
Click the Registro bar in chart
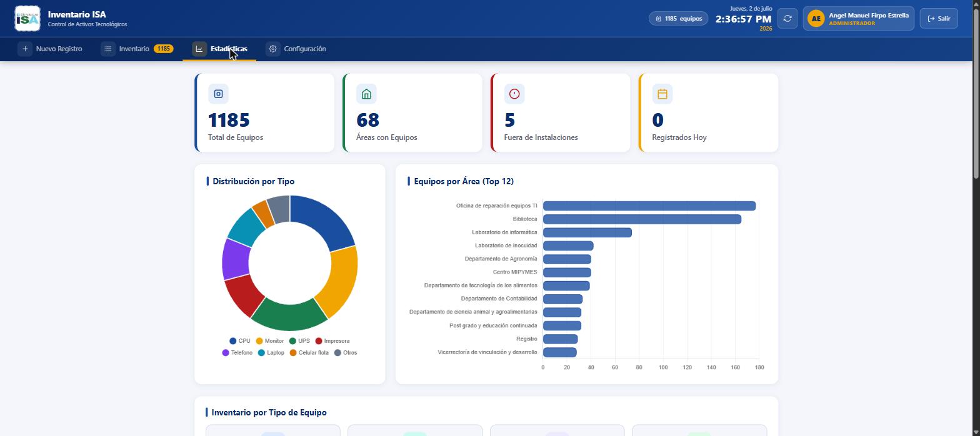coord(560,339)
